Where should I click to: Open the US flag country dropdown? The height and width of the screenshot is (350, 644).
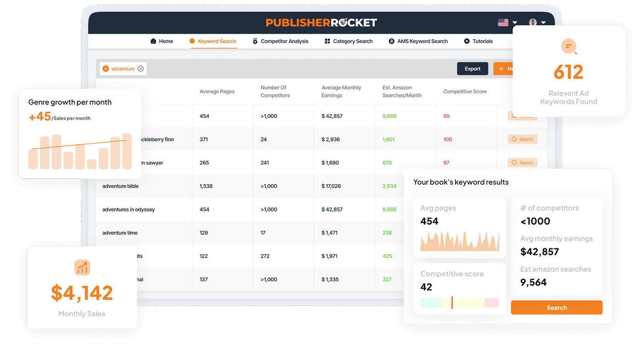tap(507, 22)
